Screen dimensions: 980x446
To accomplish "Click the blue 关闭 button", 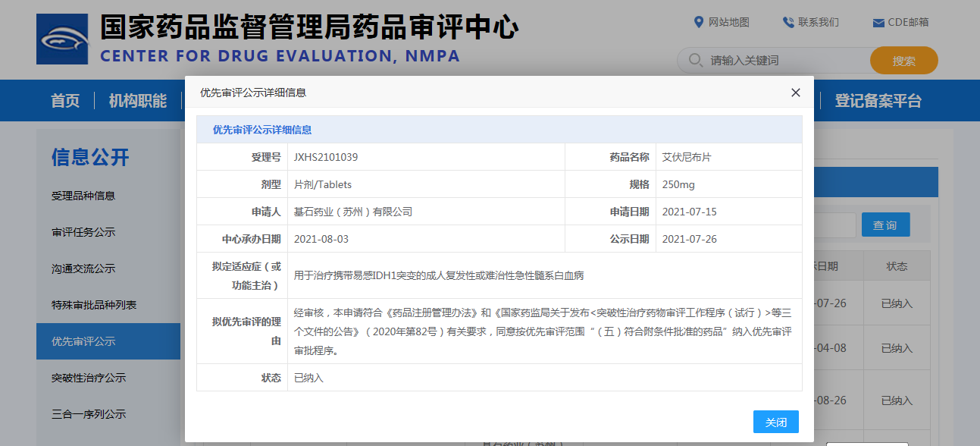I will point(775,422).
